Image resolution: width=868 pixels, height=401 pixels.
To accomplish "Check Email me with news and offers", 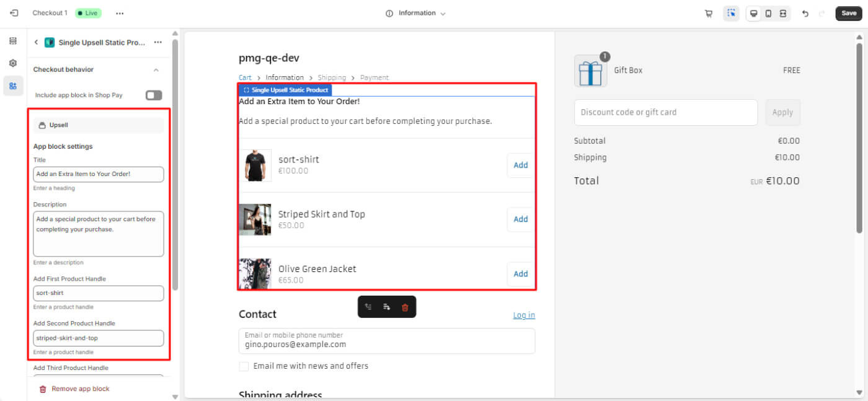I will pyautogui.click(x=244, y=366).
